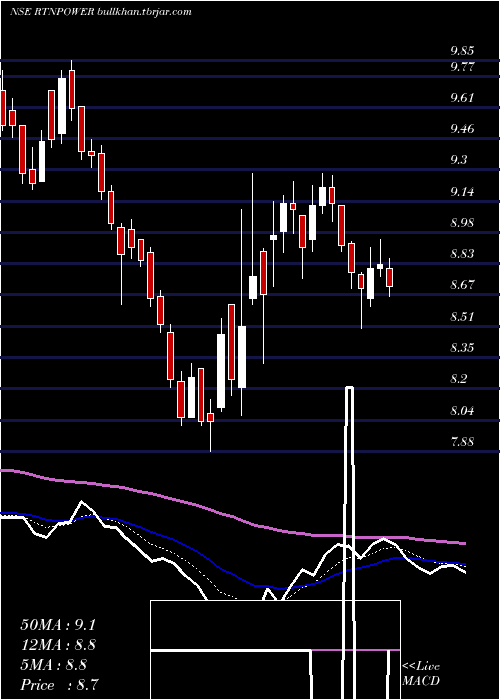Click the 7.88 price label
The width and height of the screenshot is (500, 700).
(x=462, y=442)
